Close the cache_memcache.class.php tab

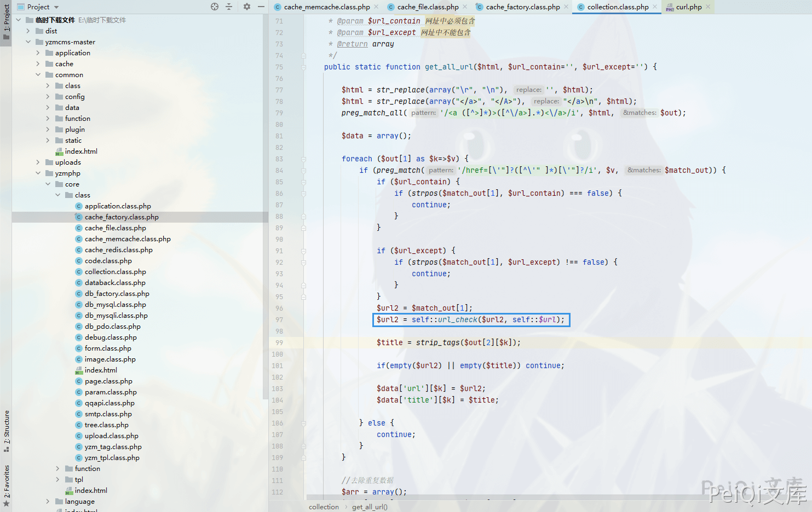click(376, 7)
